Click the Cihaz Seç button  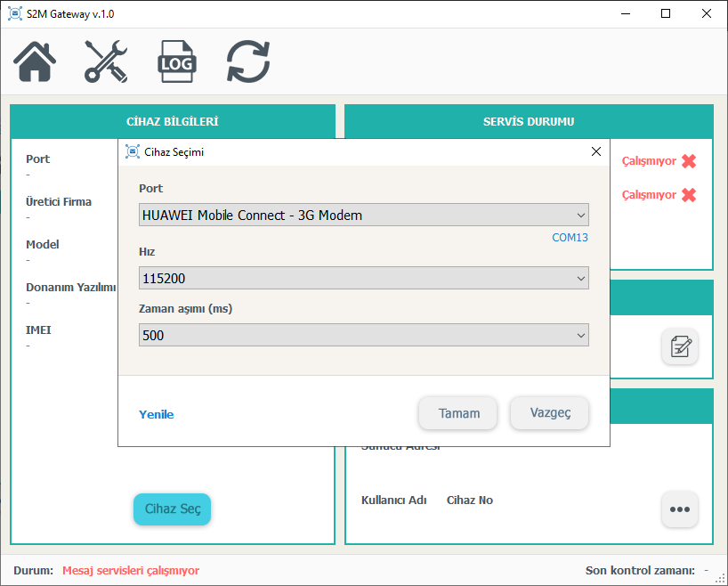172,509
